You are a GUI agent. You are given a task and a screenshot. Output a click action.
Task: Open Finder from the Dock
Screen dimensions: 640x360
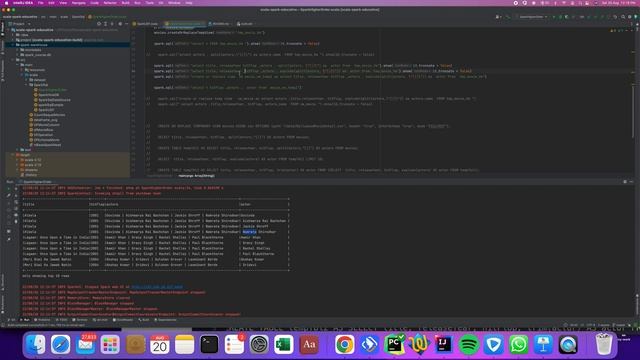click(x=36, y=344)
